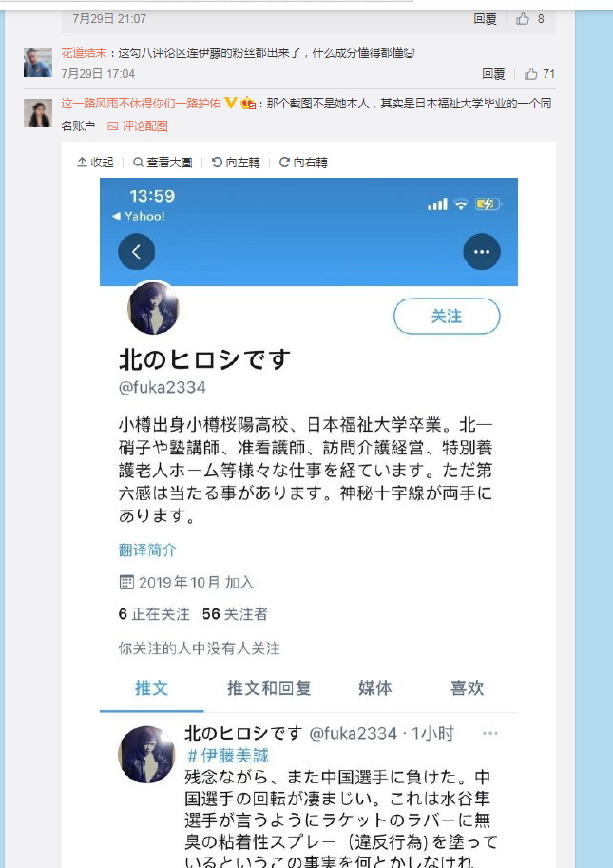This screenshot has width=613, height=868.
Task: Toggle the 评论配图 comment image link
Action: [x=138, y=126]
